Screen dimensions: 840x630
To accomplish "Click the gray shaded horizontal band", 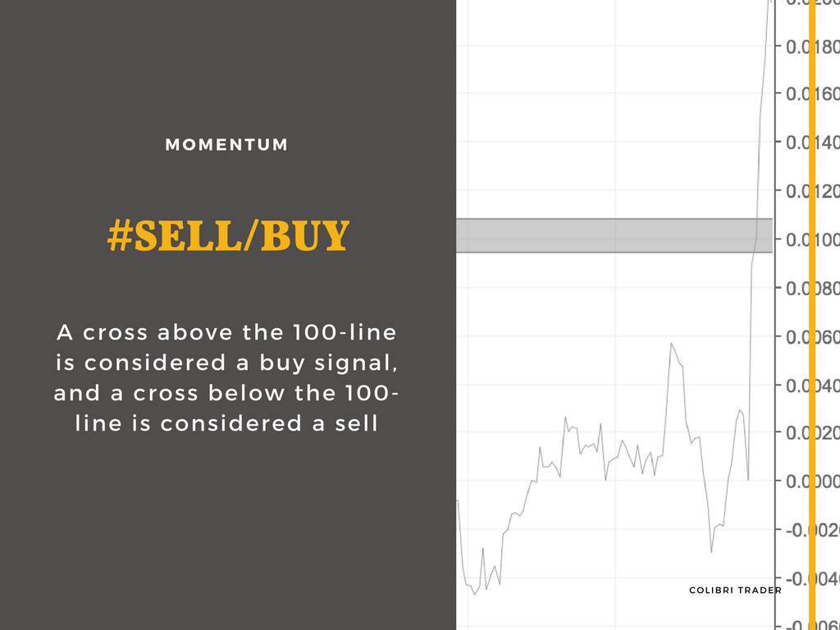I will 614,235.
